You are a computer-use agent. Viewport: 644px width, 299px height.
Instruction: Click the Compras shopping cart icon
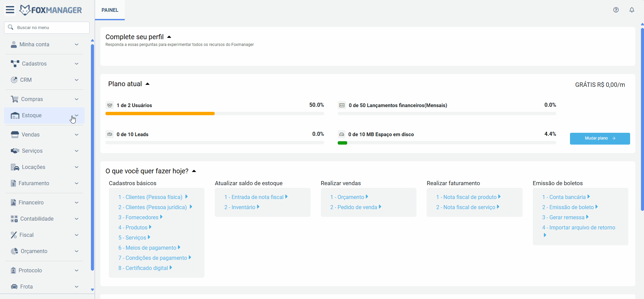[x=15, y=99]
